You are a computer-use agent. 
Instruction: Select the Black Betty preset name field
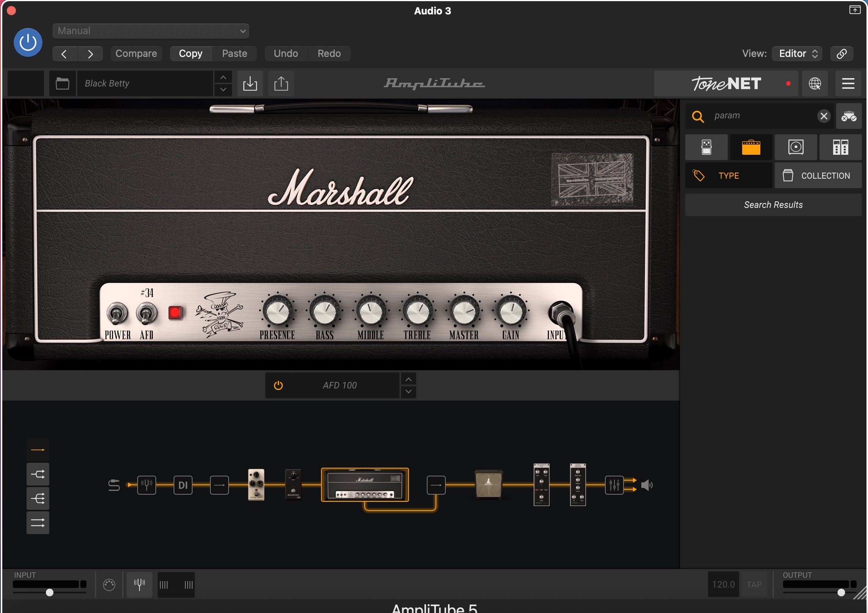point(145,83)
